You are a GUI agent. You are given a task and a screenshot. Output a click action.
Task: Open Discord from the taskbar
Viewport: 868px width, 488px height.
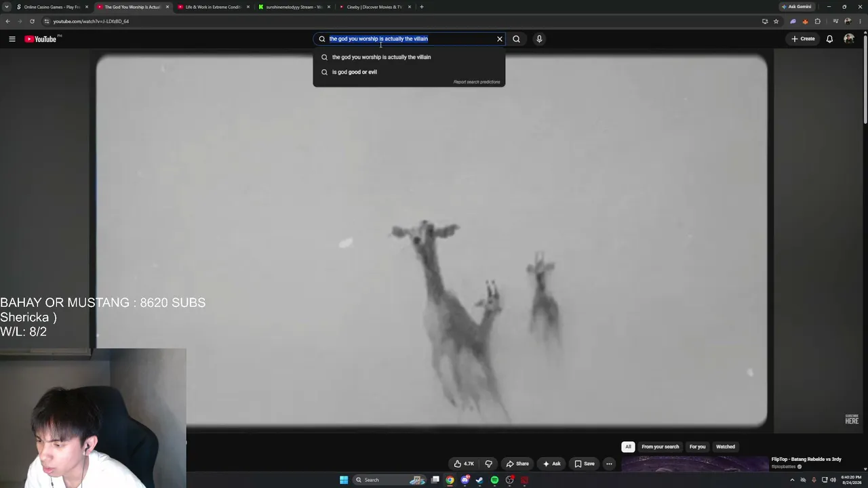465,480
